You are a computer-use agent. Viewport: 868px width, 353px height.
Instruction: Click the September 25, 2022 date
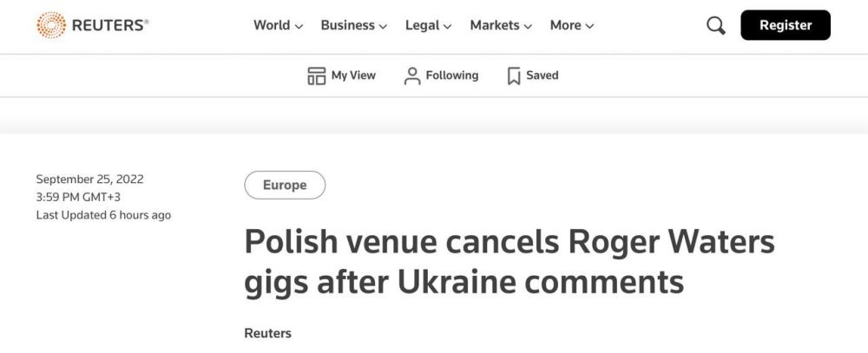89,180
